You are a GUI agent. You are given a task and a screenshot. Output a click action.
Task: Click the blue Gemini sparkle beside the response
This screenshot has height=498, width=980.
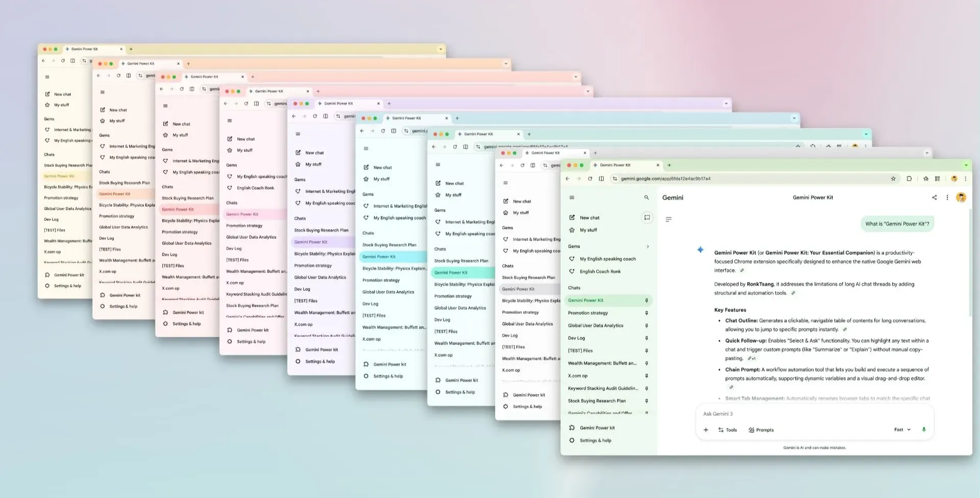point(700,250)
